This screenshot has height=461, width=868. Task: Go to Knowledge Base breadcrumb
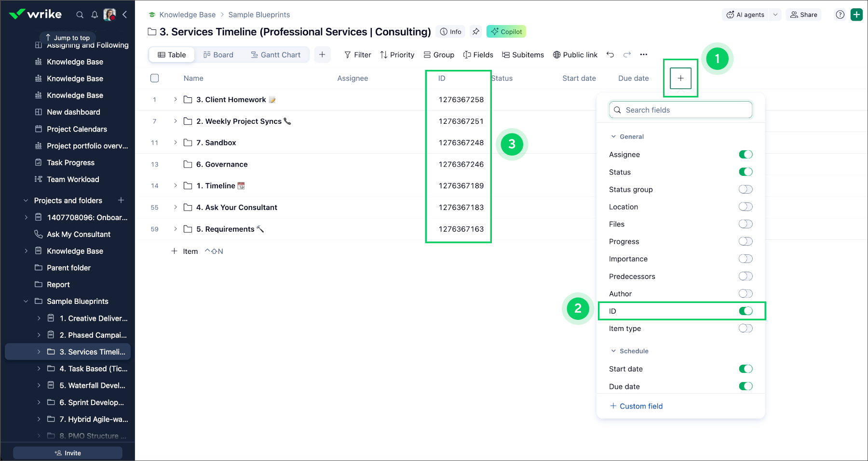(x=188, y=15)
